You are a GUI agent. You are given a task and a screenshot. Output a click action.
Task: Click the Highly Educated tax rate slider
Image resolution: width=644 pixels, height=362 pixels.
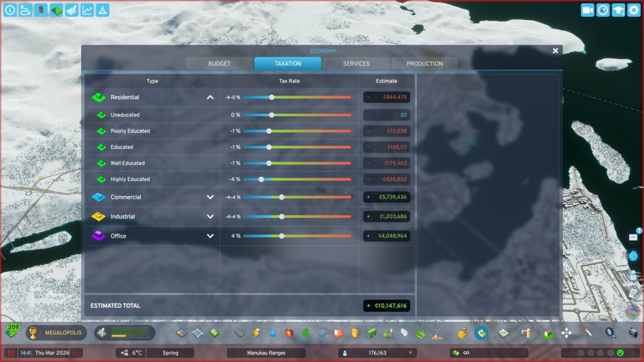[297, 179]
